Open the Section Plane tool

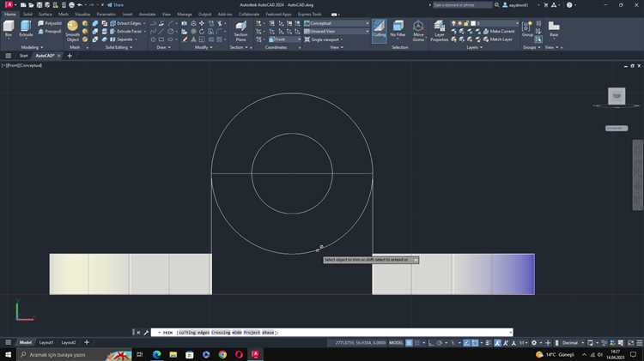click(240, 29)
